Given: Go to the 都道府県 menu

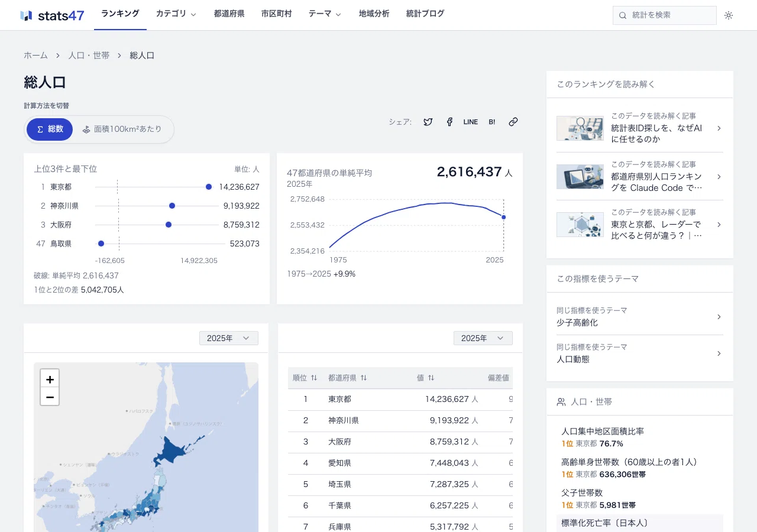Looking at the screenshot, I should point(229,14).
